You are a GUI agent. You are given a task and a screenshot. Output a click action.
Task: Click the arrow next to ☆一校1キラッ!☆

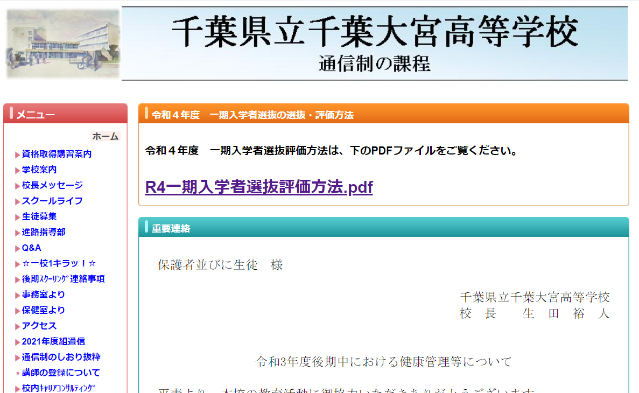click(18, 264)
